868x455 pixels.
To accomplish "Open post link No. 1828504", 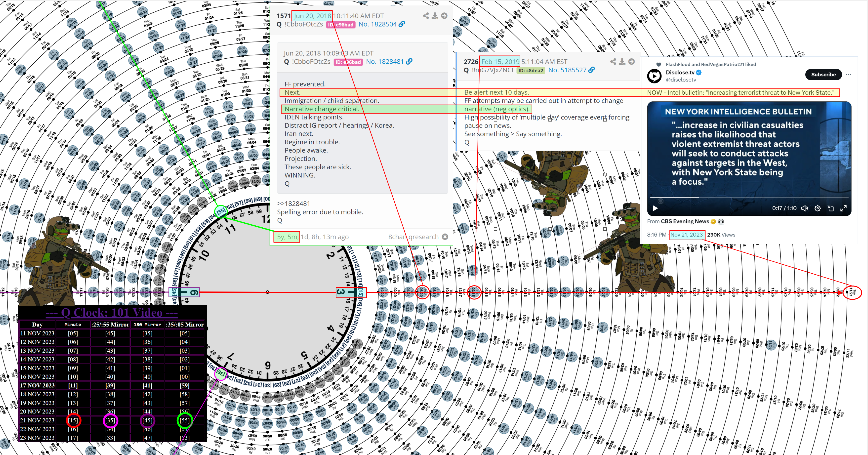I will tap(377, 24).
